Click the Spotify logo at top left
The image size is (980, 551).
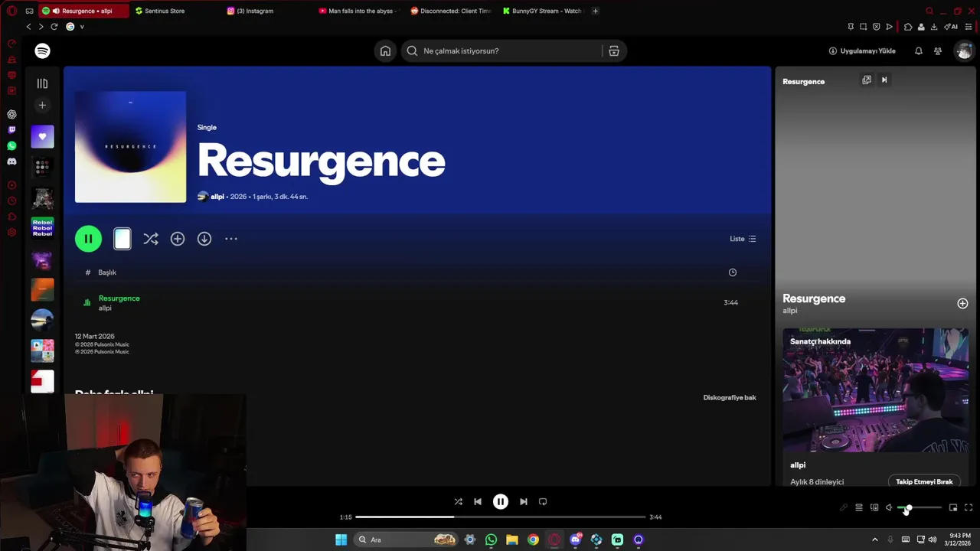pyautogui.click(x=42, y=51)
